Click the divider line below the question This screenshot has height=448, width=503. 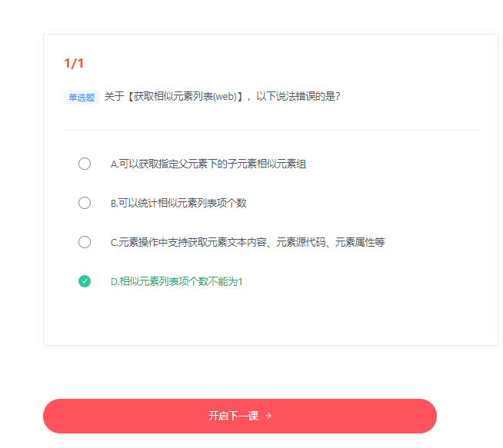(x=271, y=131)
